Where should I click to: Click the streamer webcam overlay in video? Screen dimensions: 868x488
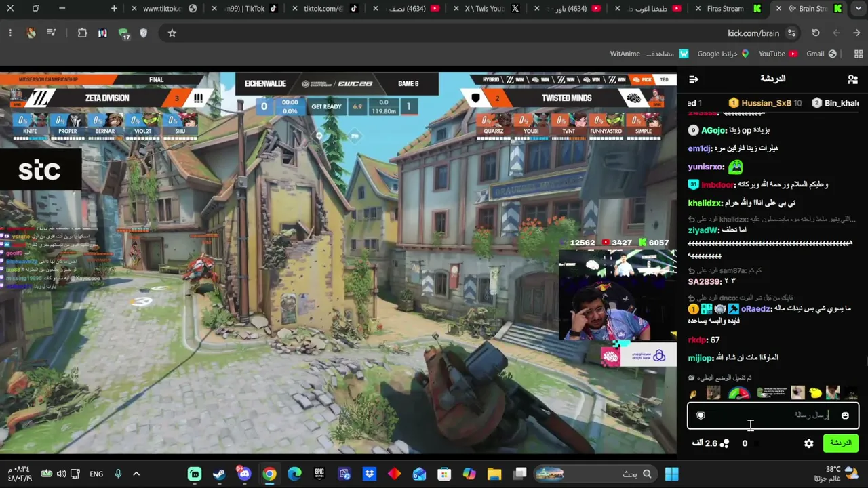617,296
